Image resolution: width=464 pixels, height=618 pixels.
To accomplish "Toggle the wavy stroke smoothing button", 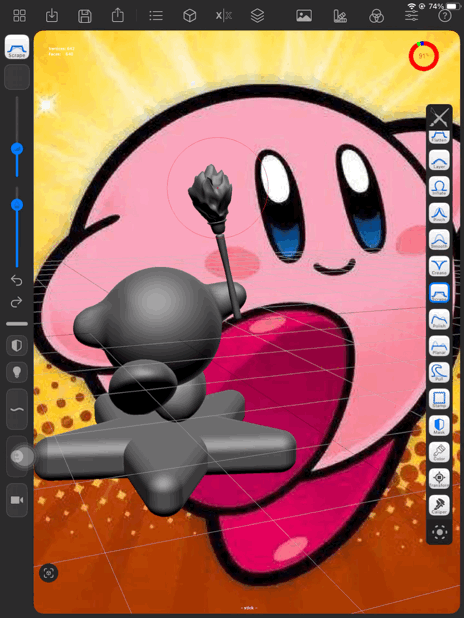I will [17, 409].
